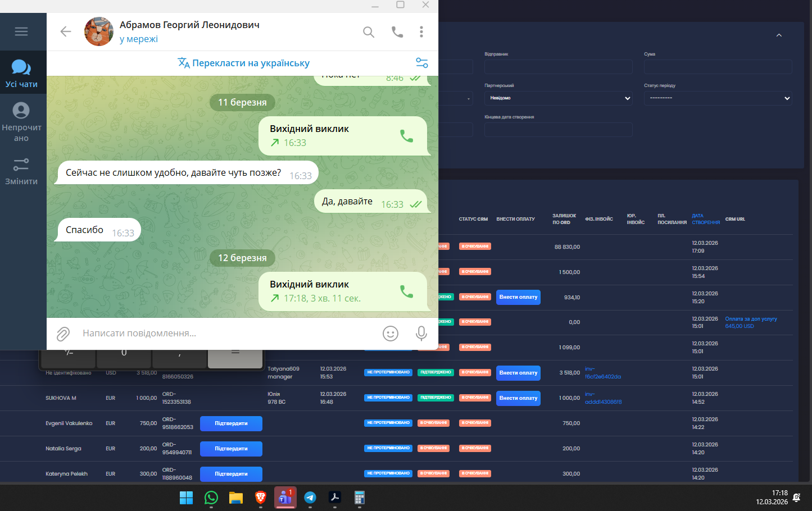
Task: Sort CRM table by "ДАТА СТВОРЕННЯ" header
Action: click(706, 219)
